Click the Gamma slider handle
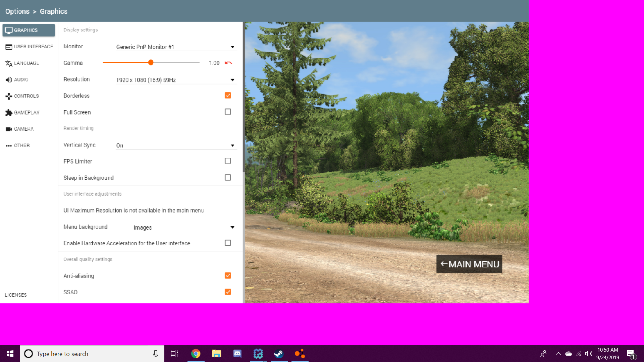Screen dimensions: 644x362 [x=151, y=62]
